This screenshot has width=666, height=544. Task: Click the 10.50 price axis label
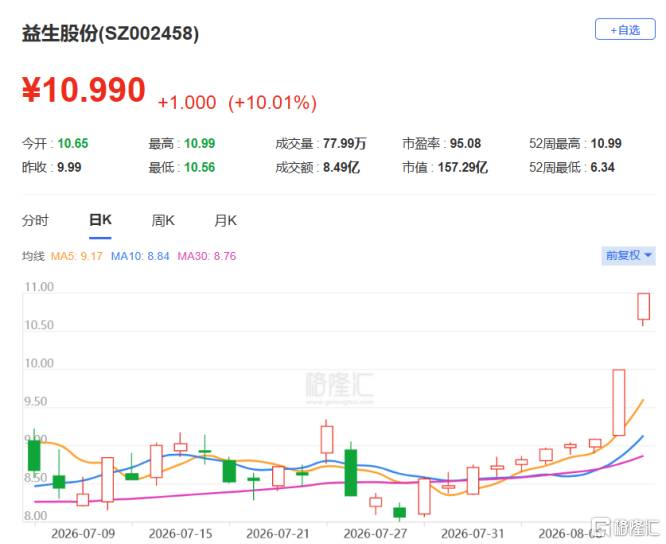click(39, 325)
